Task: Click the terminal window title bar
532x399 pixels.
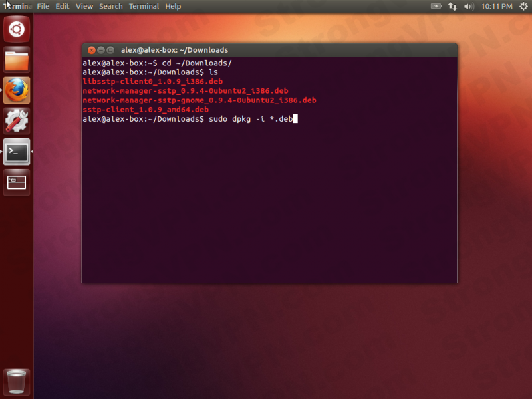Action: [x=266, y=50]
